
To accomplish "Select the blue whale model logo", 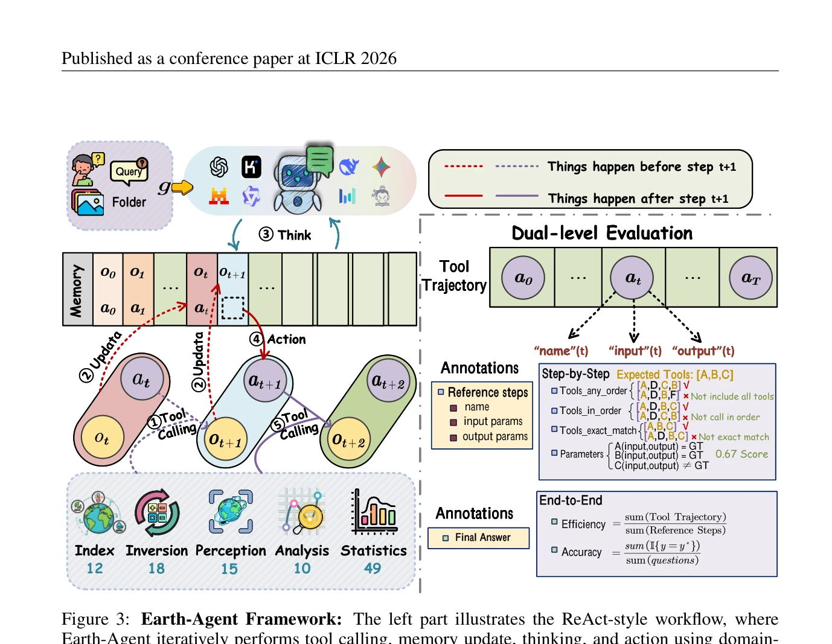I will pos(349,167).
